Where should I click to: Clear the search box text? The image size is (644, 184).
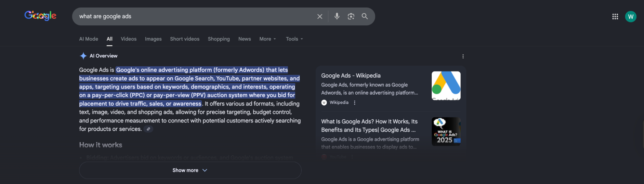[320, 16]
